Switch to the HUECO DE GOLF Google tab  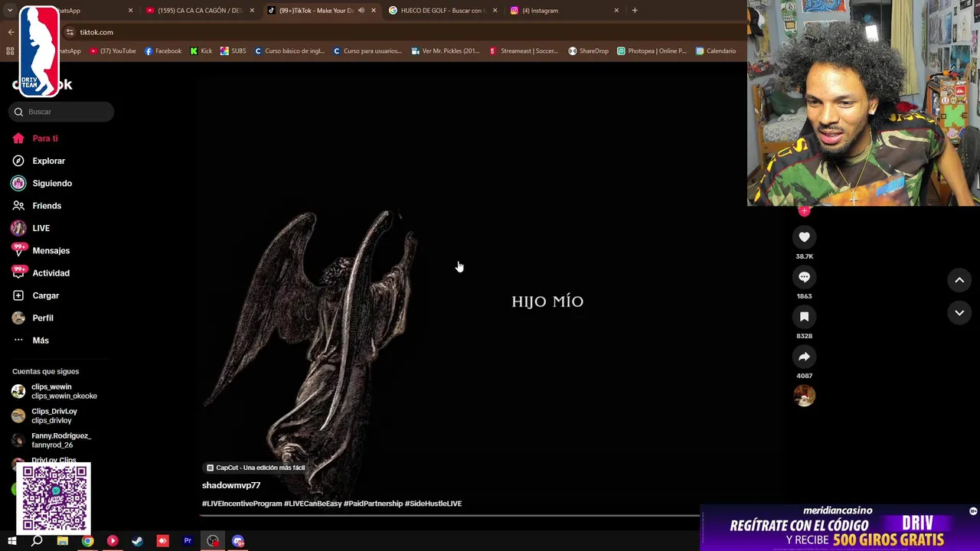(x=442, y=11)
